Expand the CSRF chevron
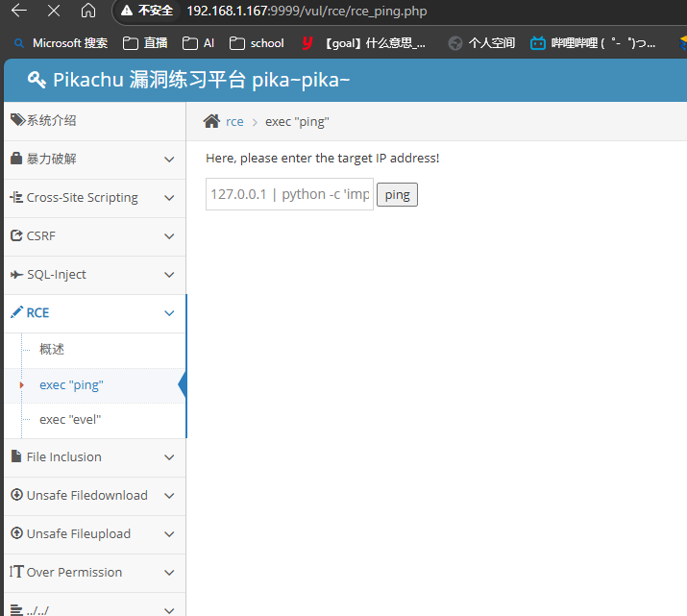 (x=169, y=236)
